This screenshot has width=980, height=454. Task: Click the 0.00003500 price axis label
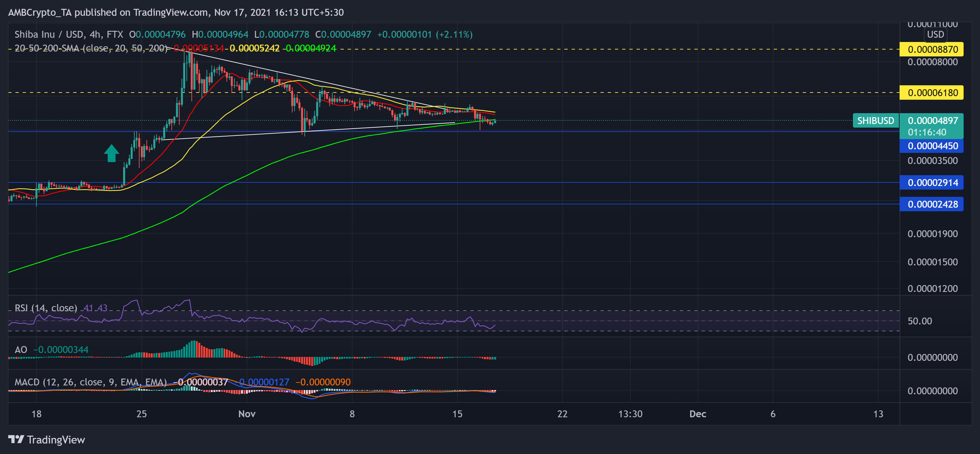(x=932, y=160)
